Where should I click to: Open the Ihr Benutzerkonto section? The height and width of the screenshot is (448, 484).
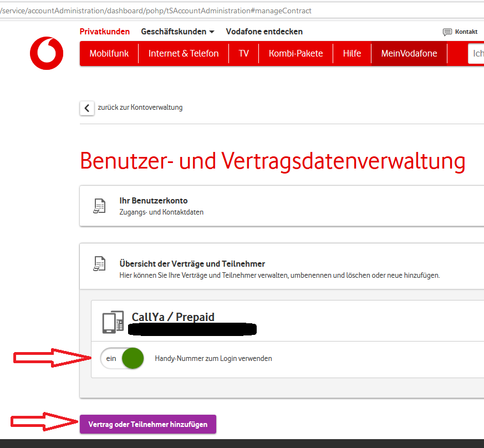(x=282, y=206)
